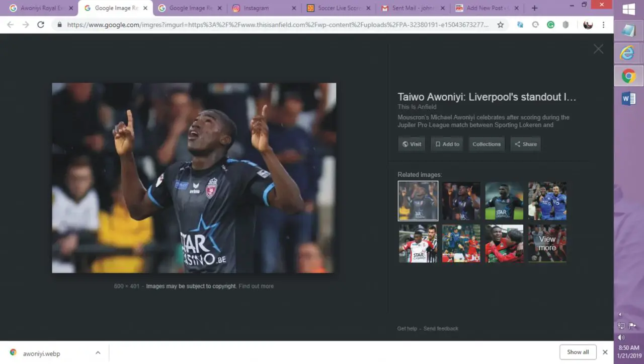Bookmark this page with the star icon

[500, 25]
